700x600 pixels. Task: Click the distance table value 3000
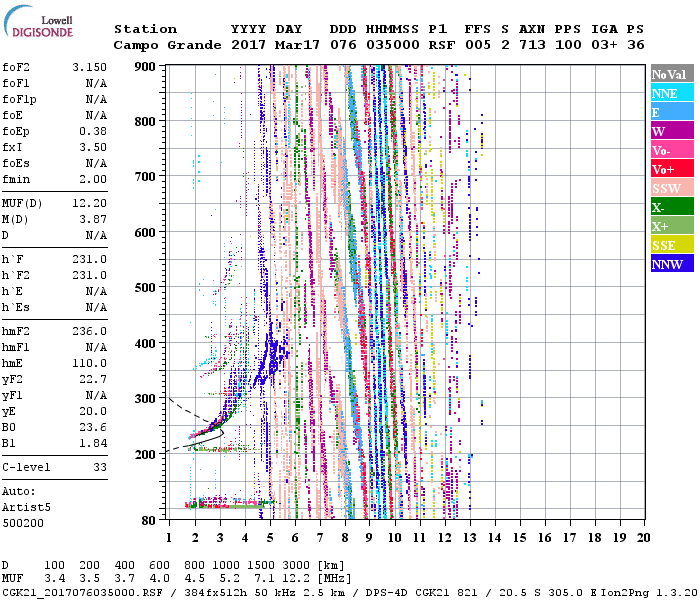point(296,566)
